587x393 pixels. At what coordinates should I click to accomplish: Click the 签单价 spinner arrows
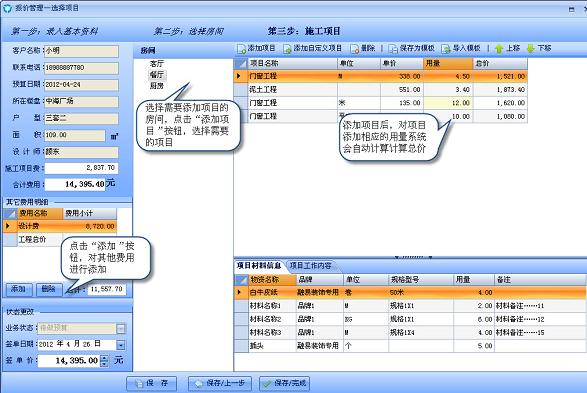[104, 361]
